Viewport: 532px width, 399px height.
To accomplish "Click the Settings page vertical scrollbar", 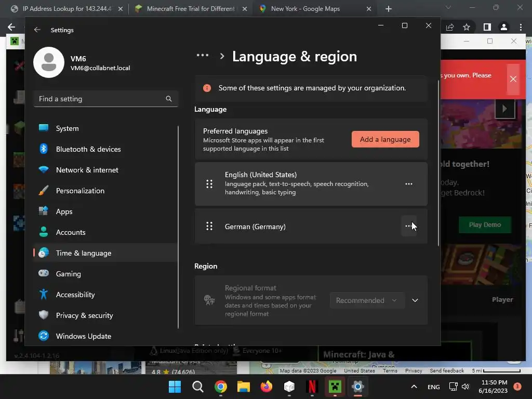I will tap(438, 163).
